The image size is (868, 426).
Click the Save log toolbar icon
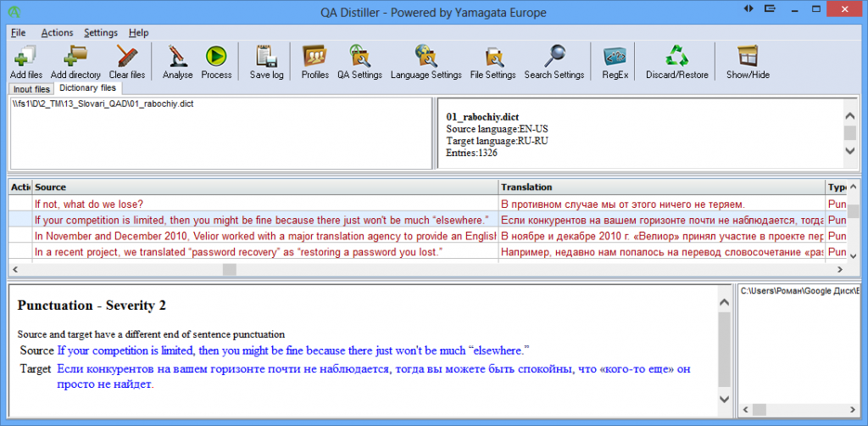tap(266, 58)
